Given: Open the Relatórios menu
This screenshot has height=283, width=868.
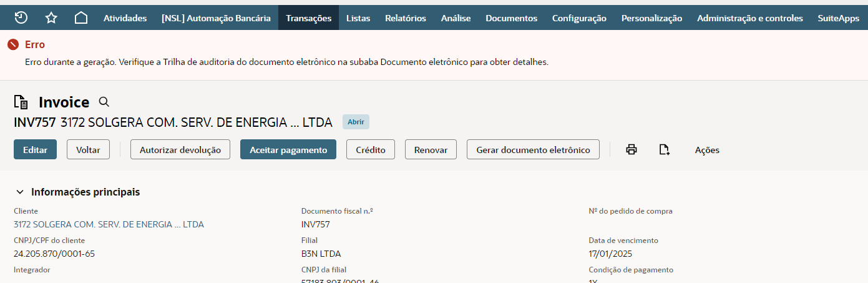Looking at the screenshot, I should (x=406, y=18).
